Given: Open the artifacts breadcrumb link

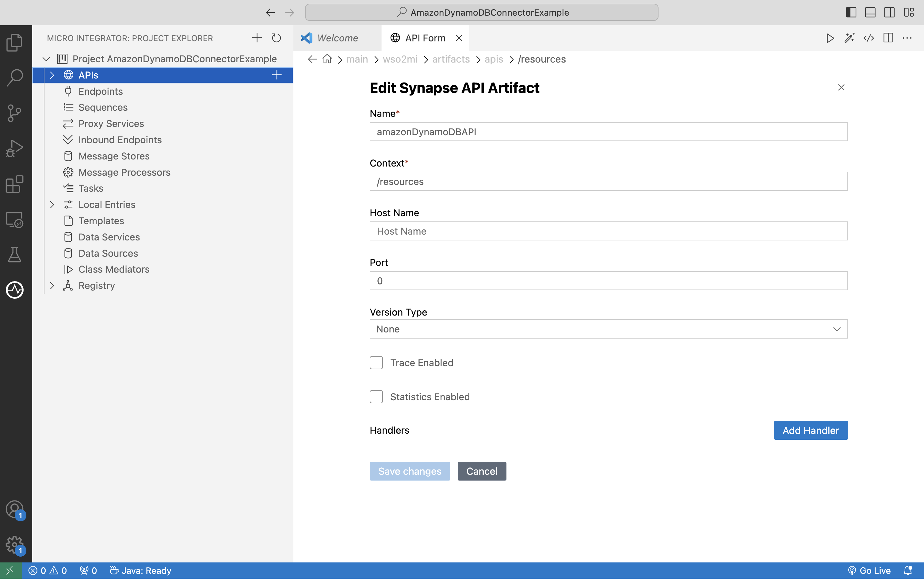Looking at the screenshot, I should click(451, 59).
